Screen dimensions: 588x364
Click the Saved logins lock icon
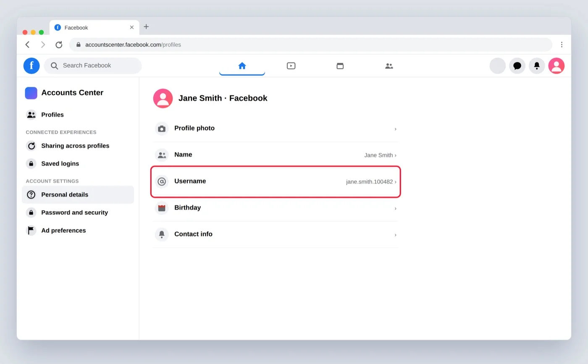[31, 164]
